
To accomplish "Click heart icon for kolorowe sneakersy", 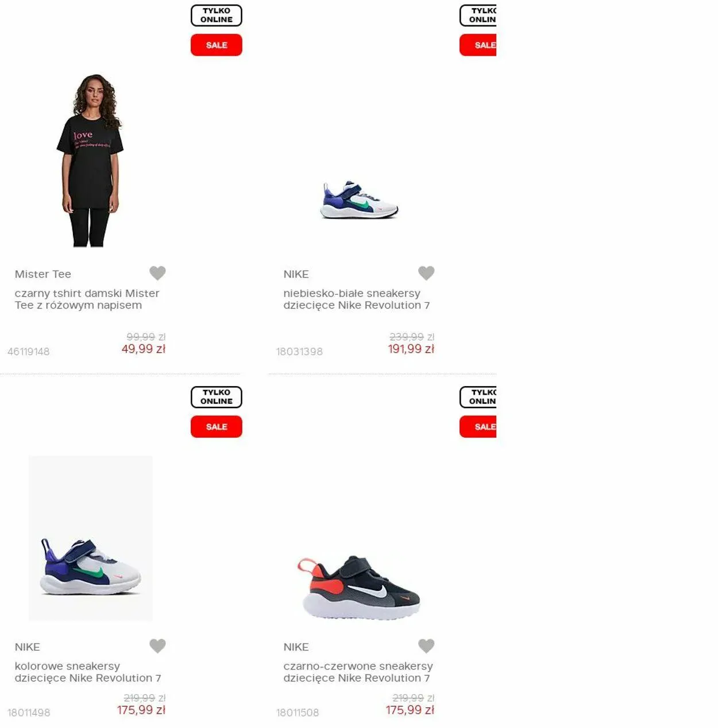I will point(157,646).
